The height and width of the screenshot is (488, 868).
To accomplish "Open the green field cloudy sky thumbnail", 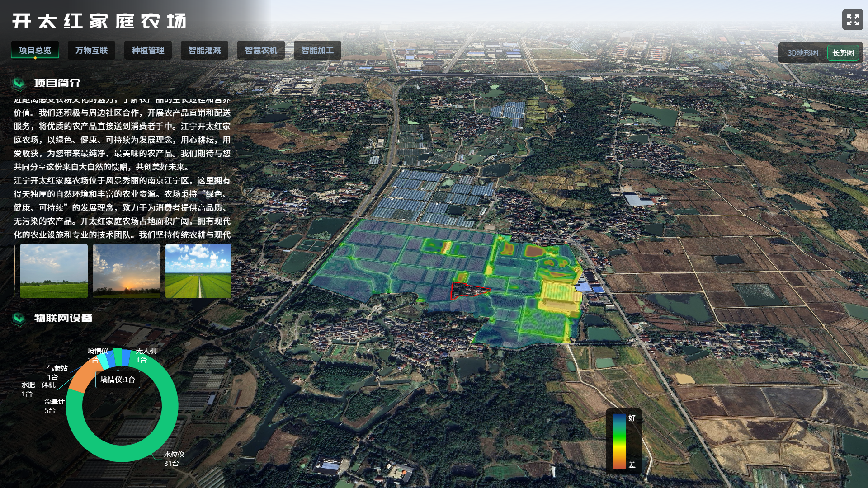I will 54,271.
